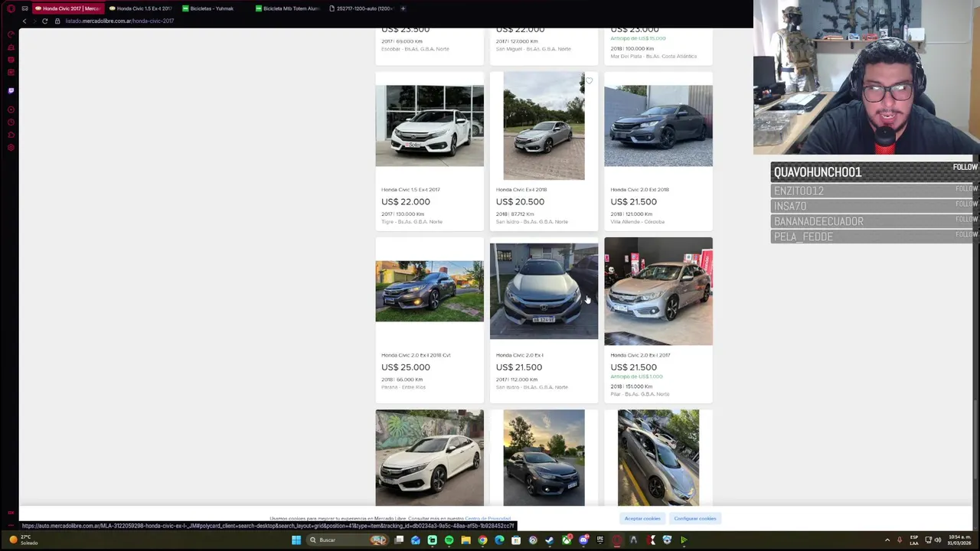Click Aceptar cookies button
The width and height of the screenshot is (980, 551).
[x=642, y=519]
